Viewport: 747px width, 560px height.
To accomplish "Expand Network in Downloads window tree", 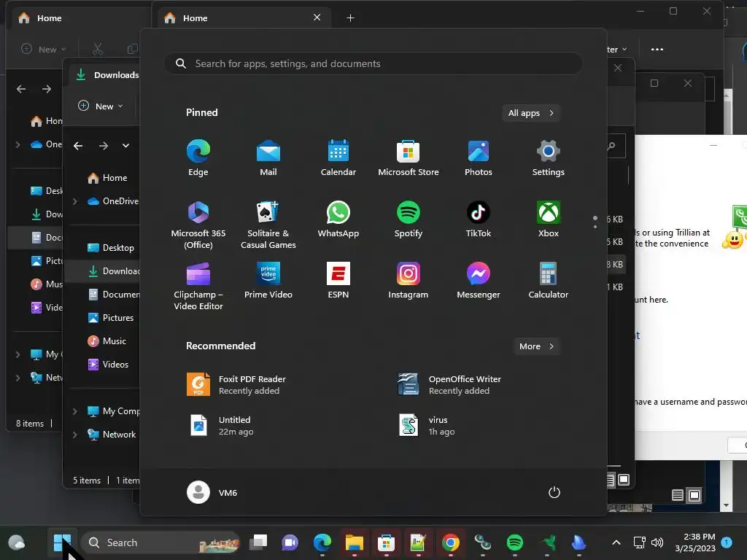I will click(x=75, y=435).
